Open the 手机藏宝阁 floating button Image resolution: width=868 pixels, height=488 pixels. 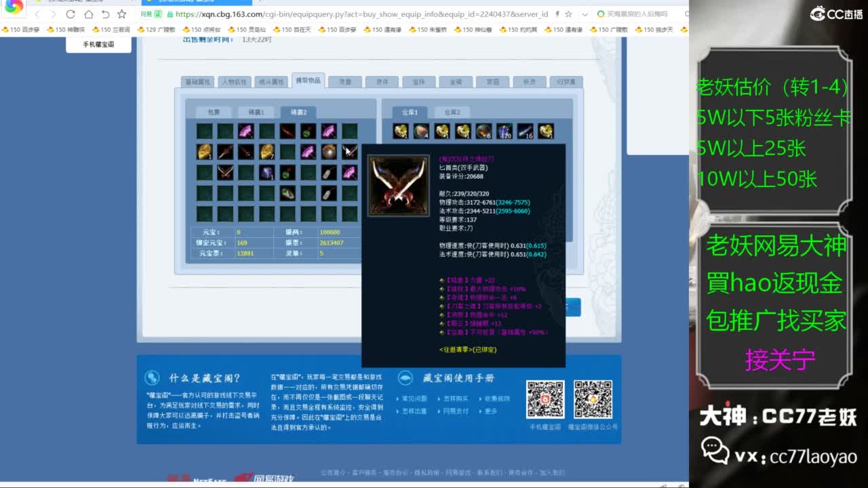tap(98, 44)
